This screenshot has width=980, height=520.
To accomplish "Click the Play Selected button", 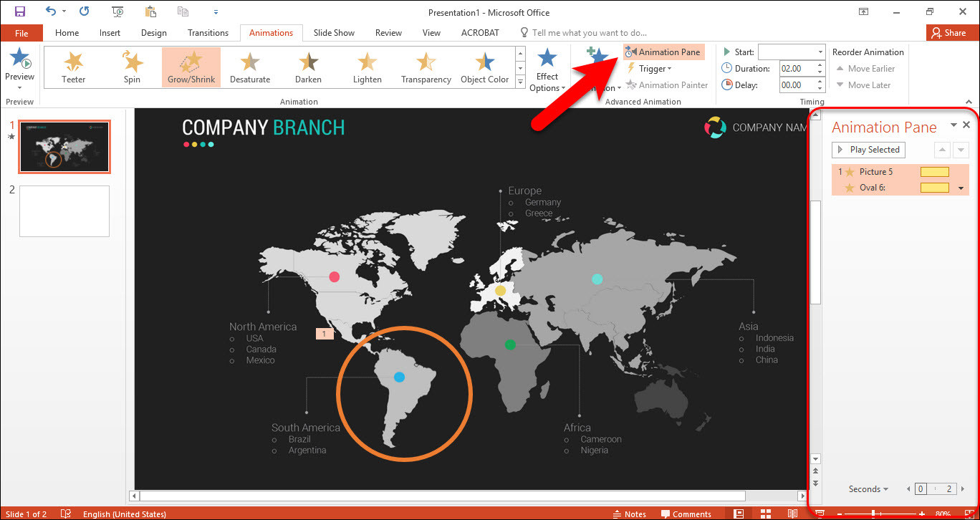I will [868, 150].
